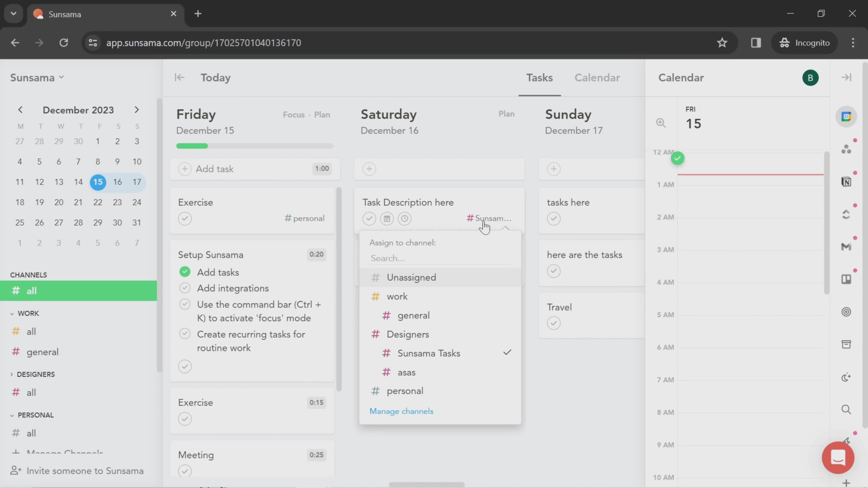
Task: Assign task to Designers channel
Action: pos(440,334)
